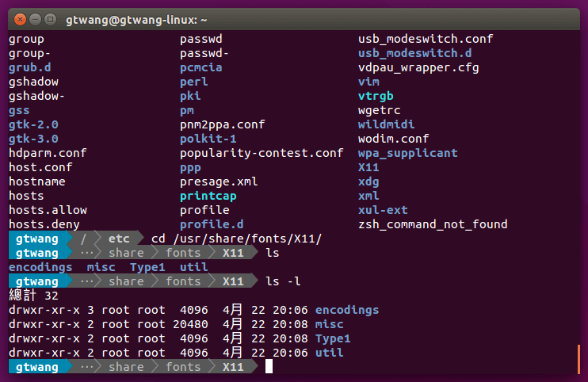Screen dimensions: 588x382
Task: Click the hostname file entry
Action: tap(37, 181)
